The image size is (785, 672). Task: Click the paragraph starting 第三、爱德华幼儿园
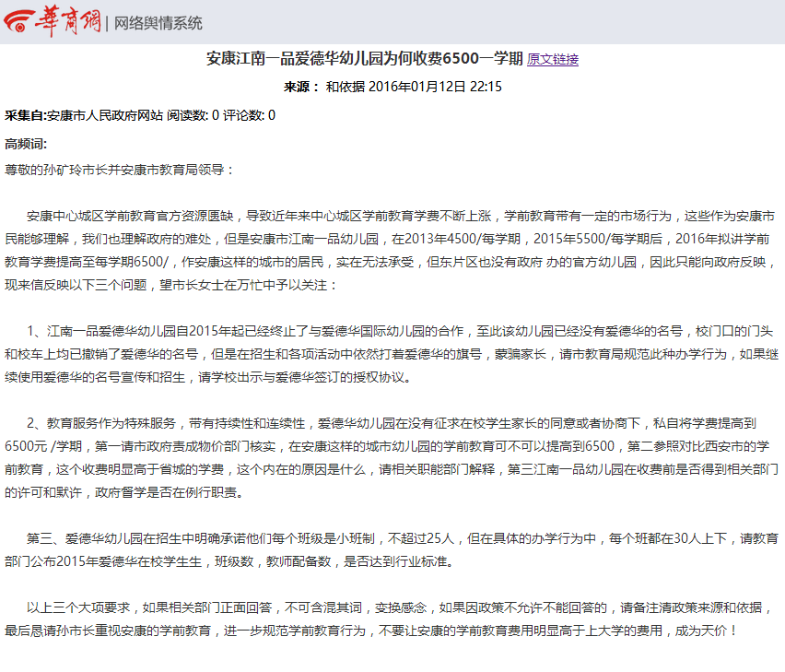tap(392, 549)
